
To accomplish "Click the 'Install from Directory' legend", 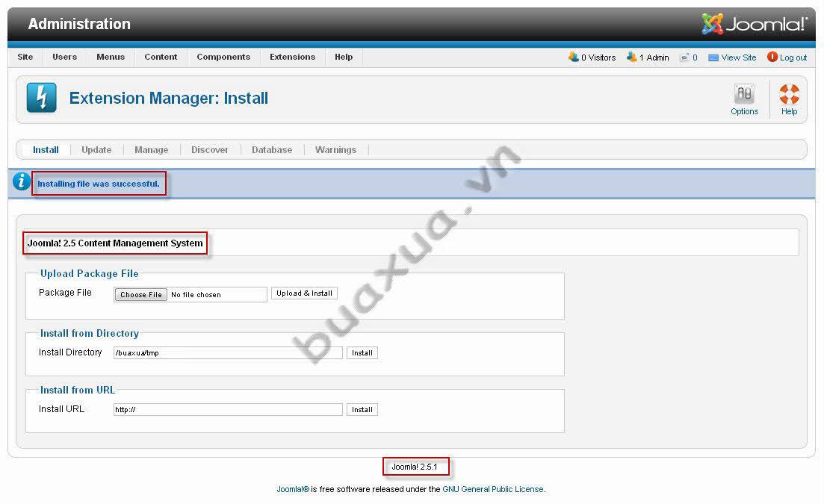I will [90, 333].
